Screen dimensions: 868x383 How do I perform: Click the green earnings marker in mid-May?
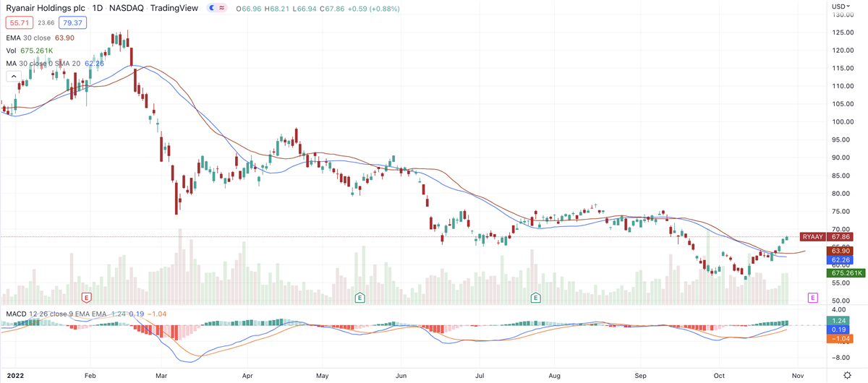[359, 297]
